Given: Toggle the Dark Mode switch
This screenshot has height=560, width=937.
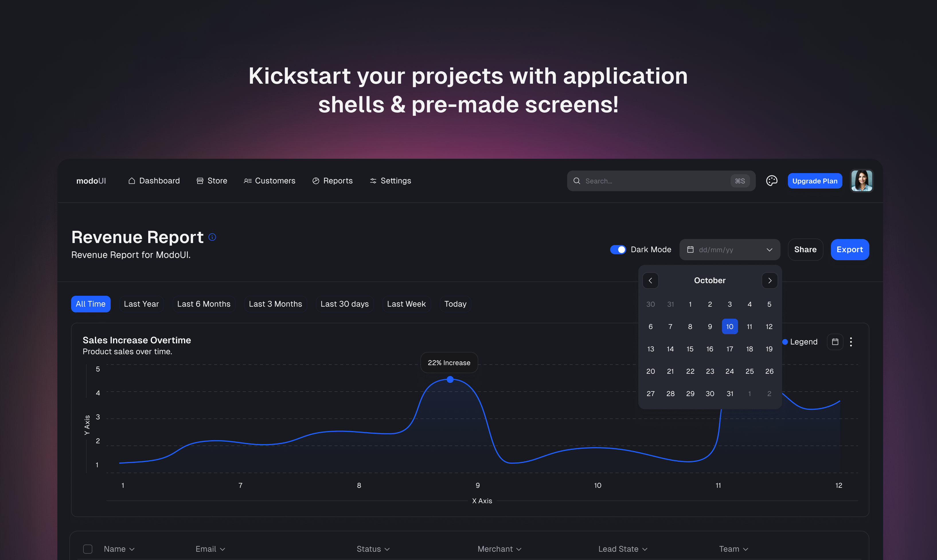Looking at the screenshot, I should [618, 249].
